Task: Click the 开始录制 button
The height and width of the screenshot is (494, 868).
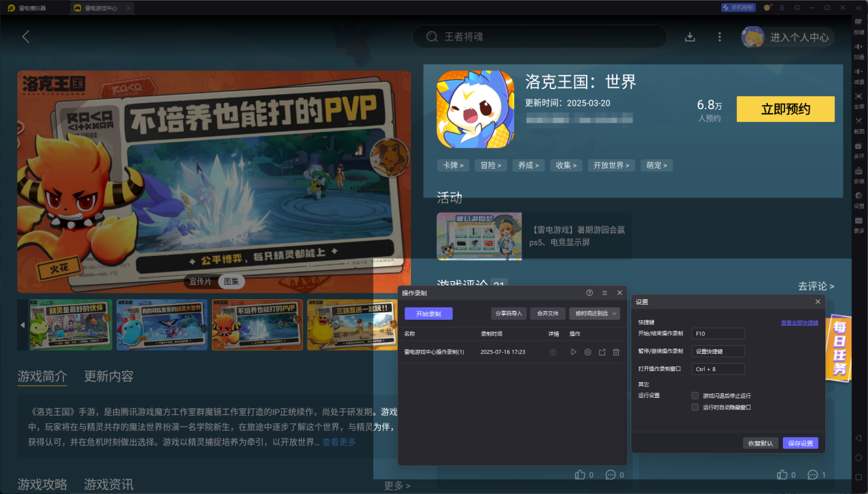Action: (429, 314)
